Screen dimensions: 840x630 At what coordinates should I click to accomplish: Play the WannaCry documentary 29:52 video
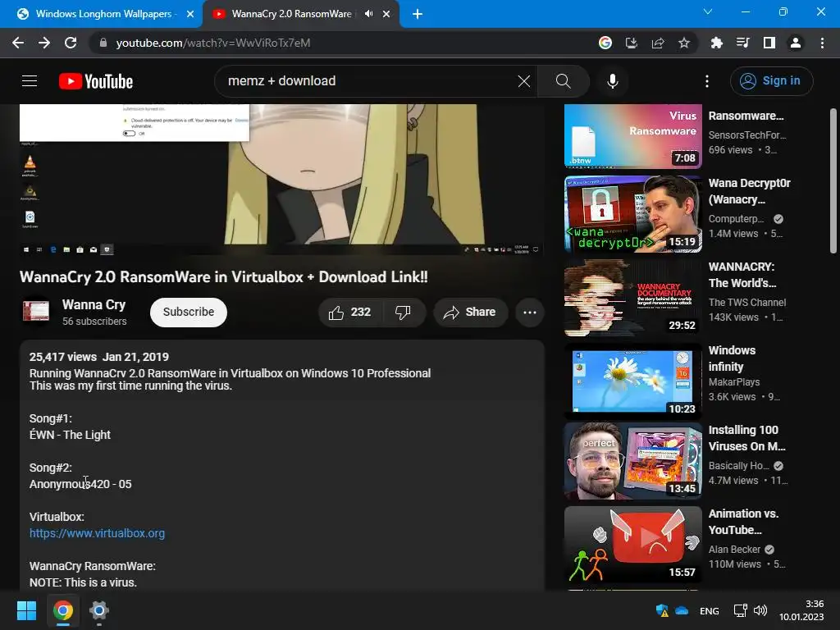[633, 298]
